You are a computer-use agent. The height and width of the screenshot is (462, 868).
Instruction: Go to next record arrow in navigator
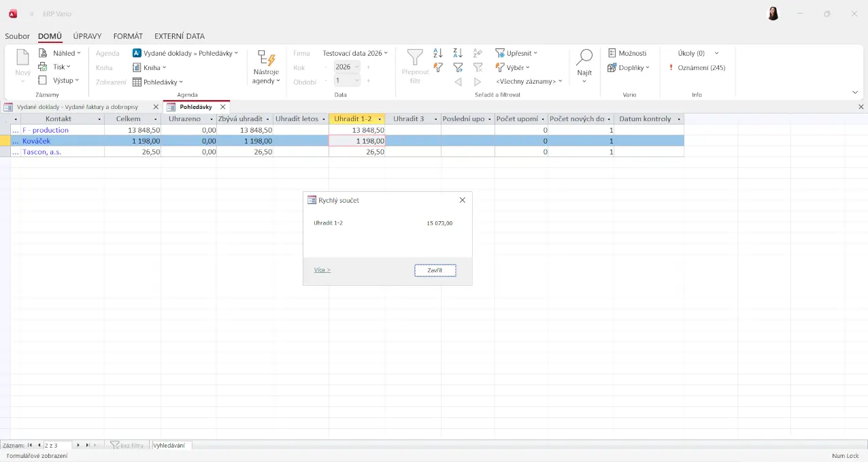78,445
